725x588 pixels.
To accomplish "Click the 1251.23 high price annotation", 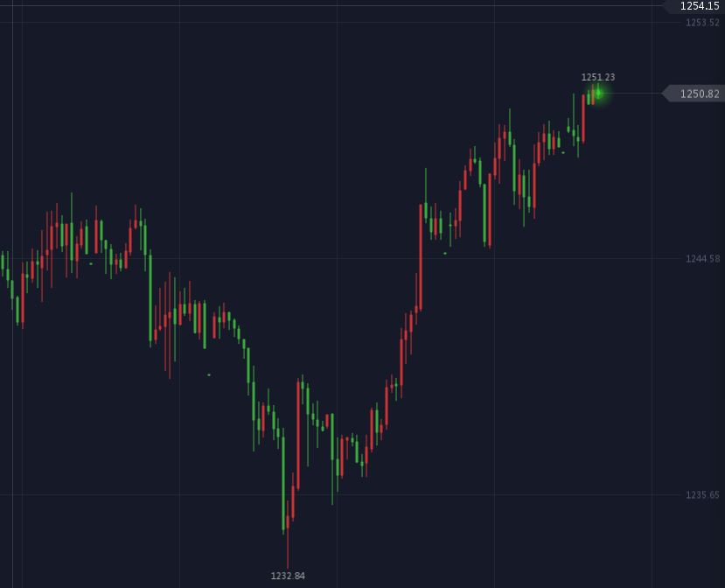I will point(598,77).
